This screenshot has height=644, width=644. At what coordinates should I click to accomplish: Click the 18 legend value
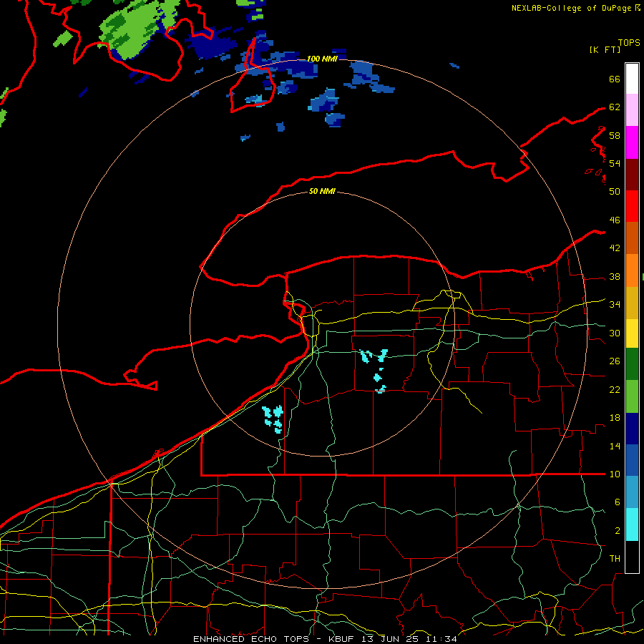(x=615, y=418)
